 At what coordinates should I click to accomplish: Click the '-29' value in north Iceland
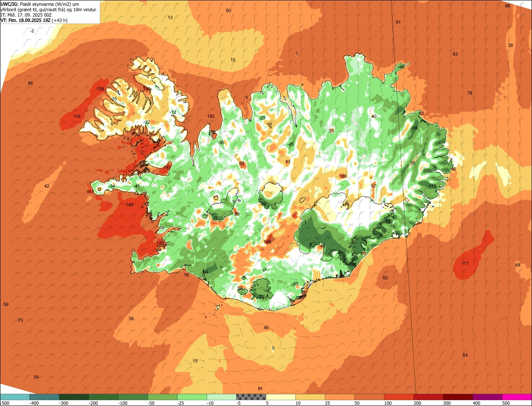point(262,118)
